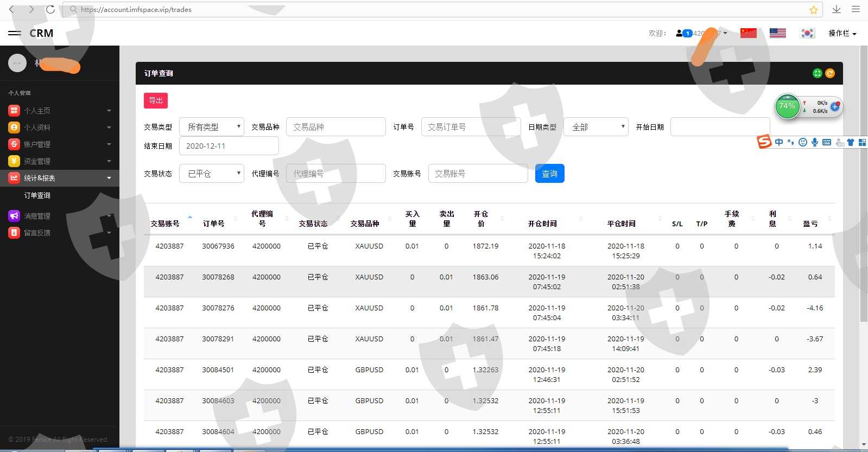Click the 交易品种 input field

[x=335, y=127]
